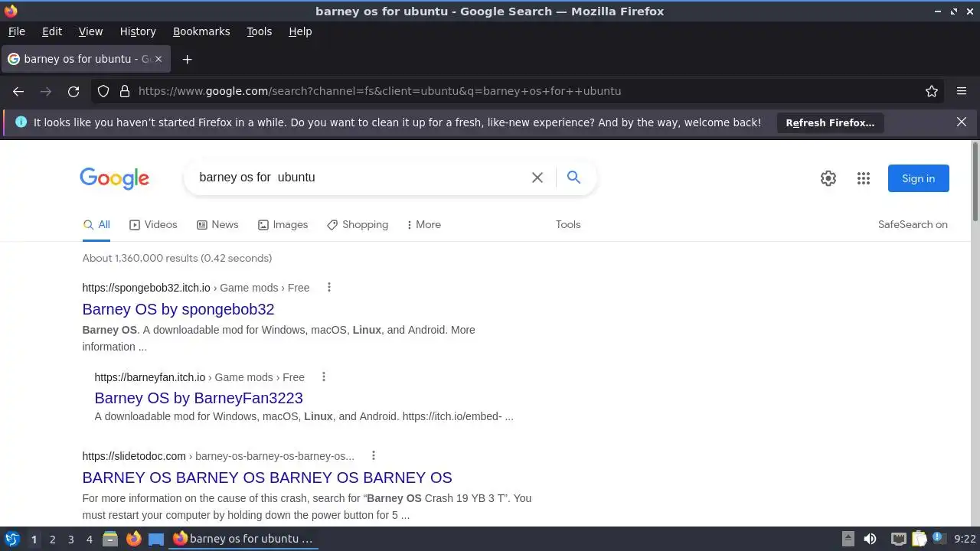Launch Firefox from the taskbar quick launcher
Image resolution: width=980 pixels, height=551 pixels.
pos(134,539)
